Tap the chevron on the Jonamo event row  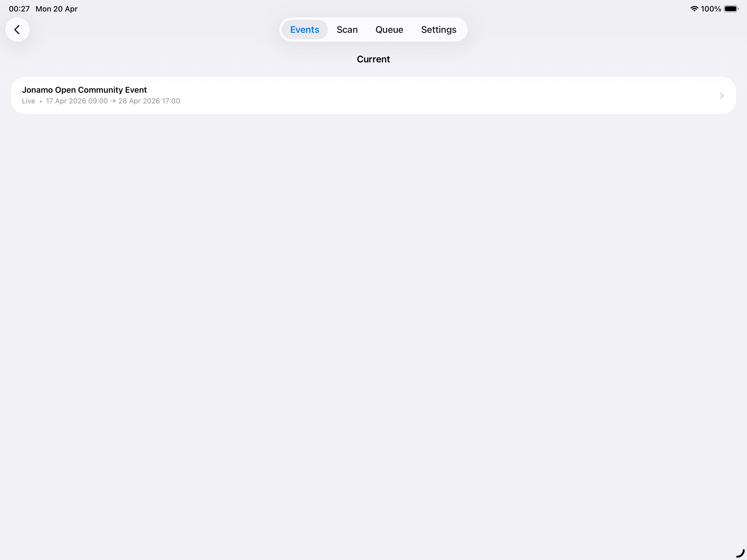tap(721, 96)
